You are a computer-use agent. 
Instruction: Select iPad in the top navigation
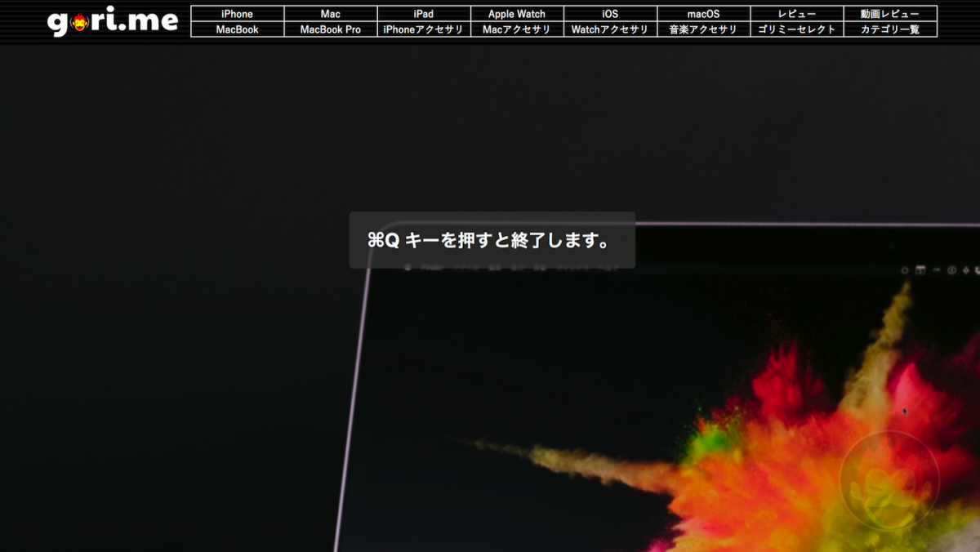click(424, 13)
